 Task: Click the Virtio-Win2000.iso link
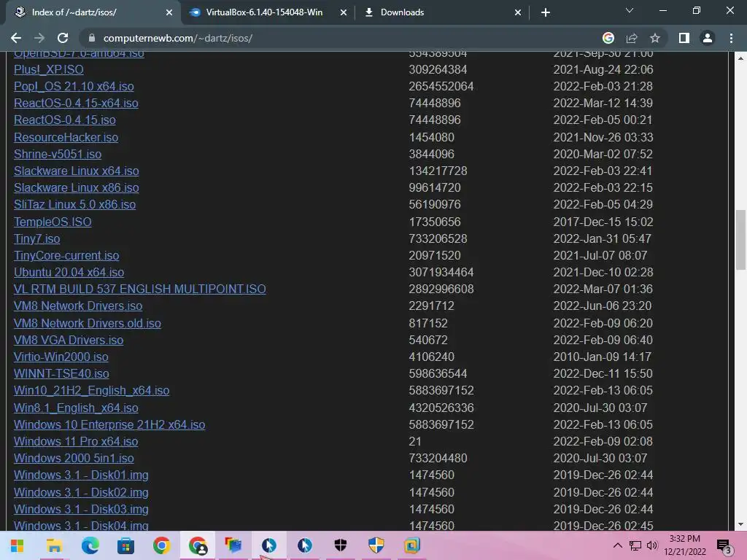click(61, 357)
